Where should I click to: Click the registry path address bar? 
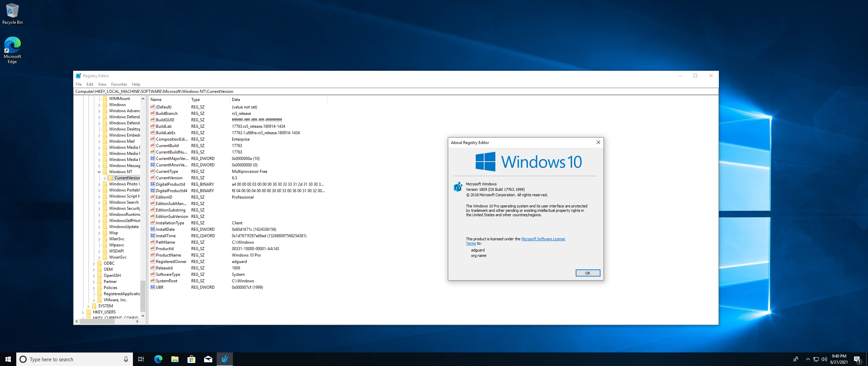click(396, 91)
